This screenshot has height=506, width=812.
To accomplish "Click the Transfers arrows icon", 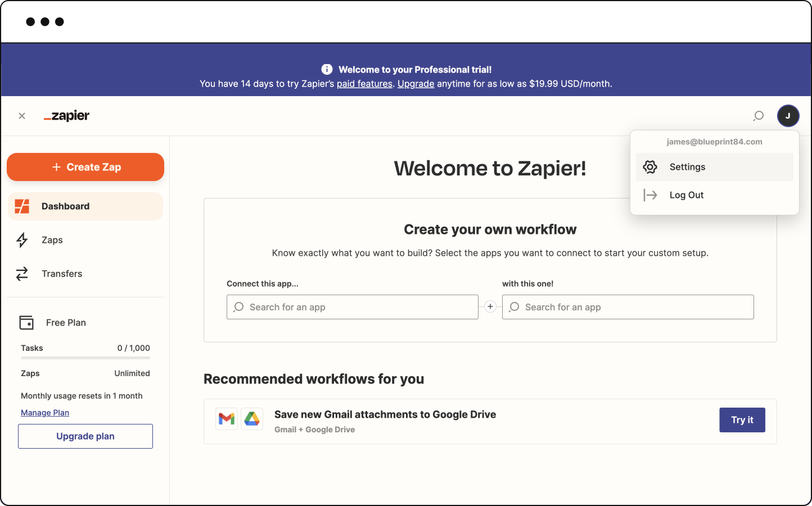I will pos(22,274).
